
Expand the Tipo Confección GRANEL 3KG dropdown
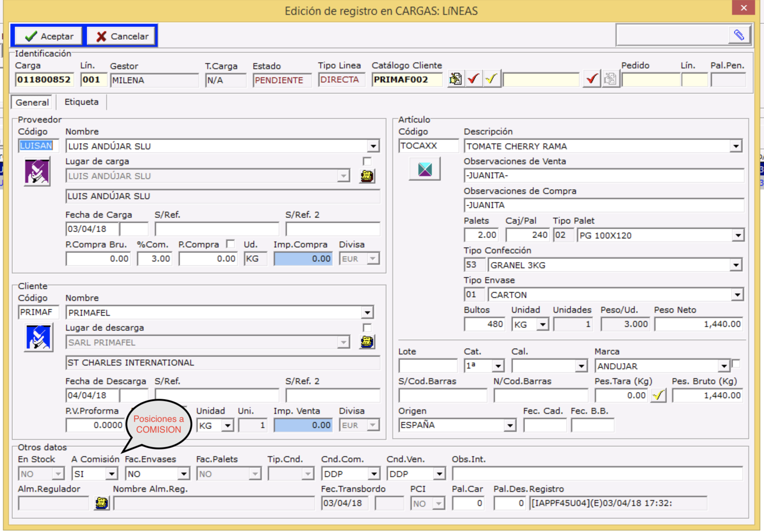pos(736,265)
